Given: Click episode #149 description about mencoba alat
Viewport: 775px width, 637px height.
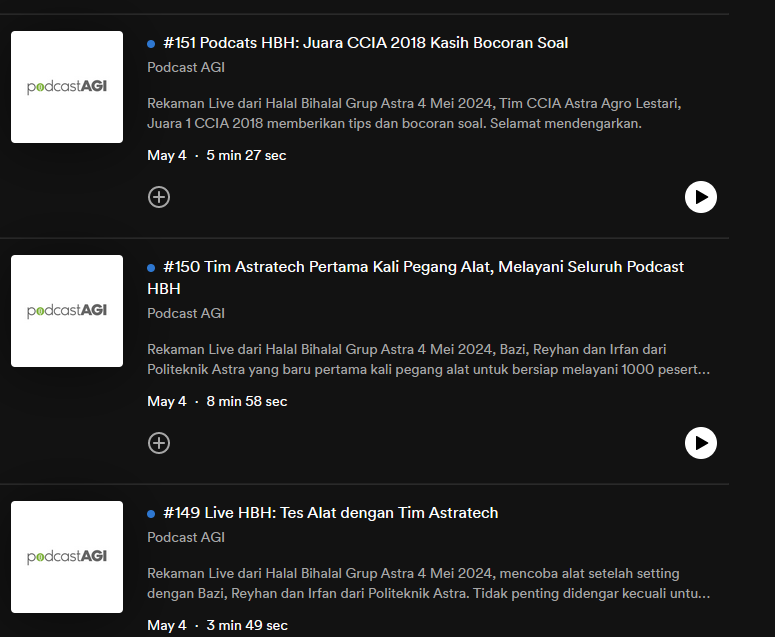Looking at the screenshot, I should 428,584.
